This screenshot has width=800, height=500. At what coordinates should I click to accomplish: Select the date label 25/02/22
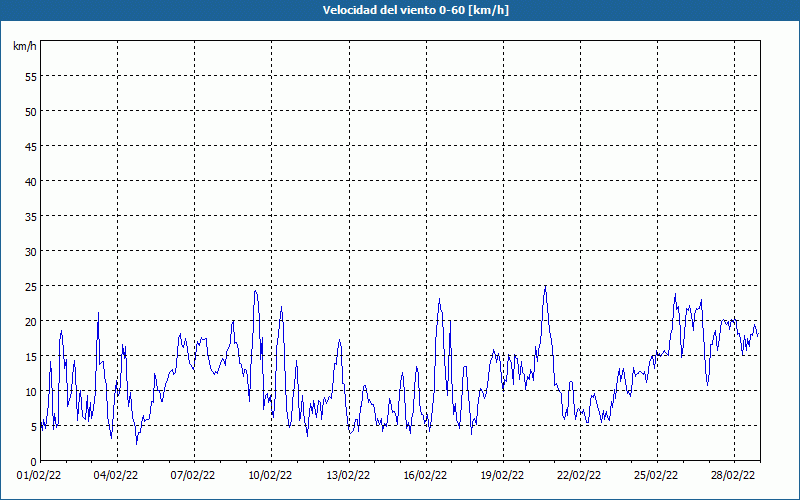(656, 476)
